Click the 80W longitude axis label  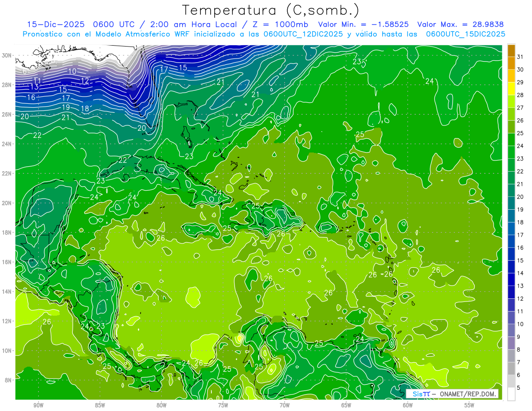coord(161,406)
